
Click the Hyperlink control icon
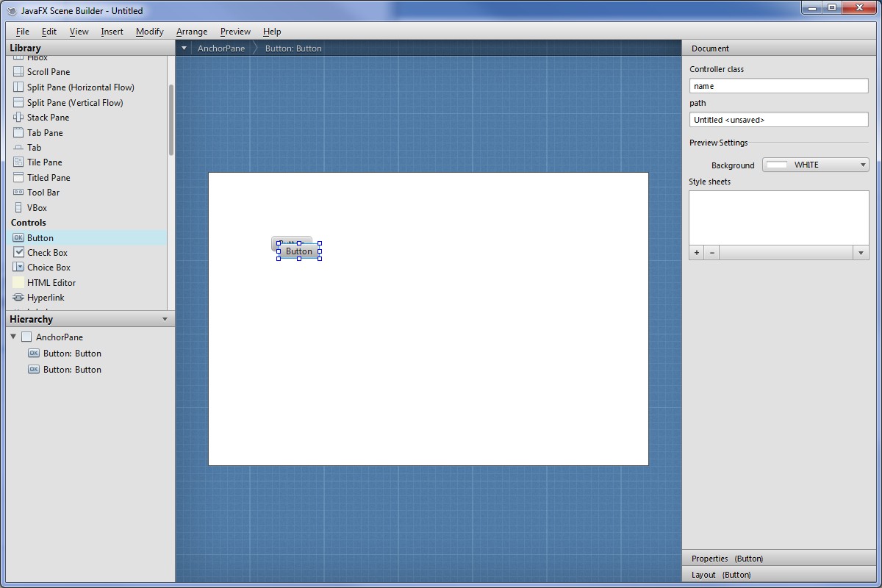(18, 298)
